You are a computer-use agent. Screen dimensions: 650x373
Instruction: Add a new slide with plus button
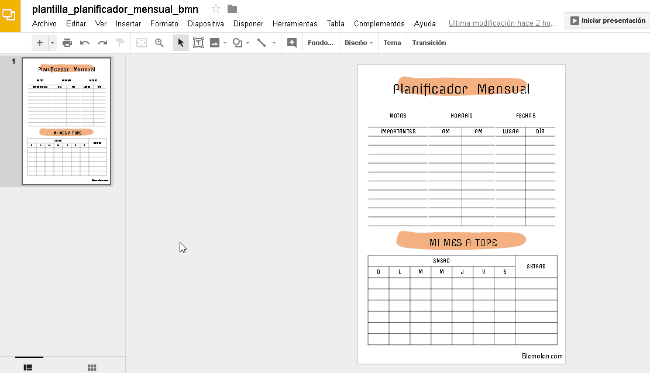40,43
